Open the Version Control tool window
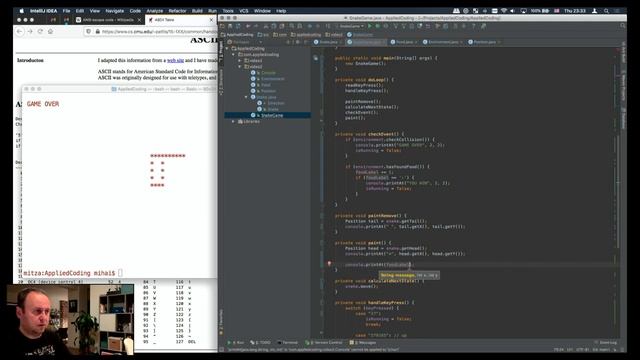Screen dimensions: 640x360 pos(324,342)
